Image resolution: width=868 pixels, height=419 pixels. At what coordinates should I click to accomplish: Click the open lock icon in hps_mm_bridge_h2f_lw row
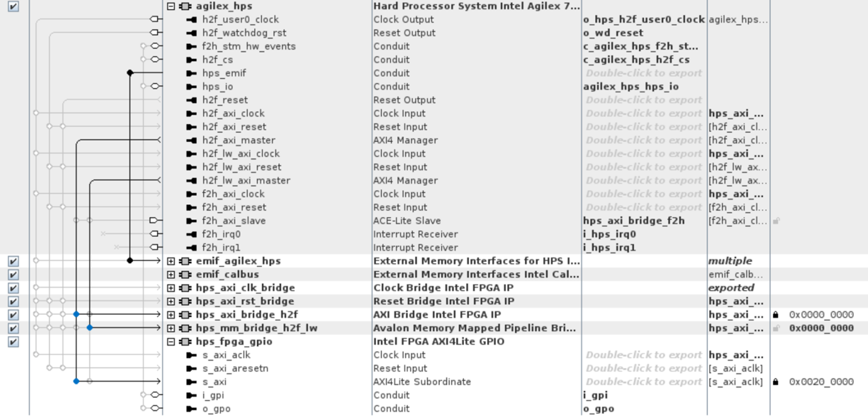pyautogui.click(x=776, y=328)
